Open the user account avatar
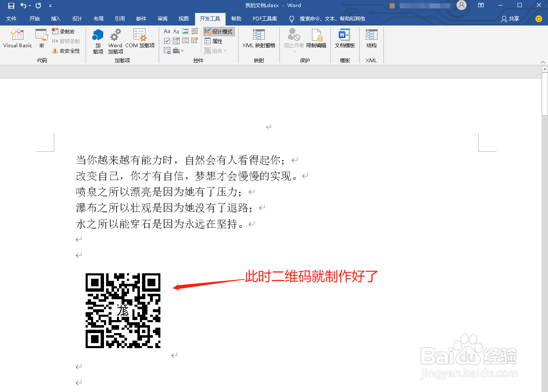Viewport: 548px width, 392px height. pyautogui.click(x=461, y=5)
